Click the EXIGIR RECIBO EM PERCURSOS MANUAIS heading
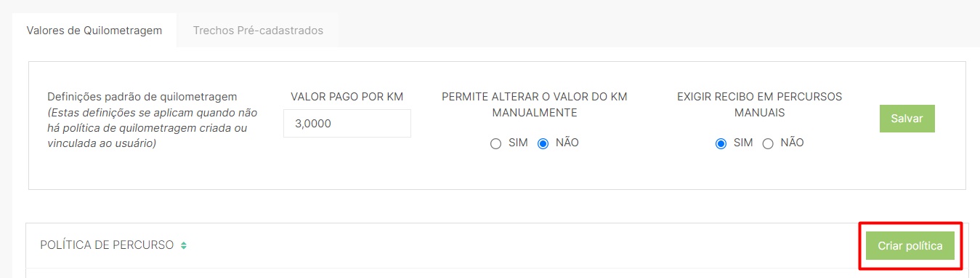980x278 pixels. tap(759, 105)
